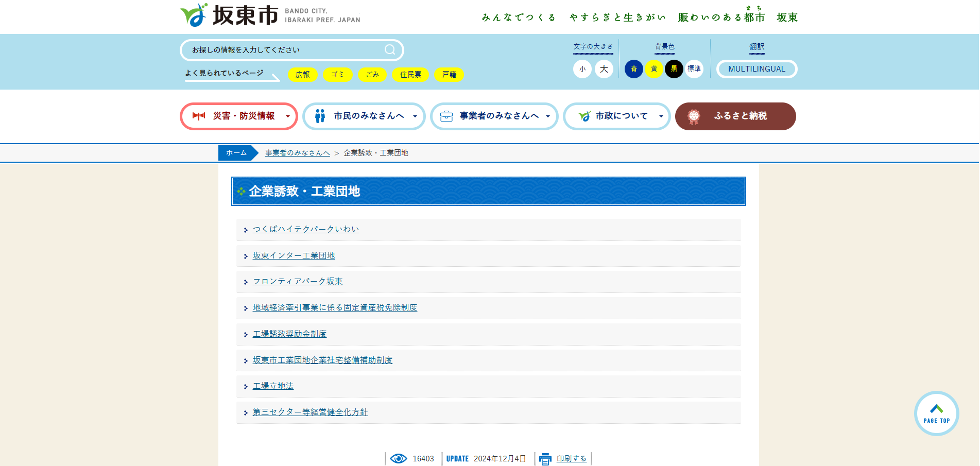Open 坂東市工業団地企業社宅整備補助制度 link
Screen dimensions: 980x466
tap(322, 360)
